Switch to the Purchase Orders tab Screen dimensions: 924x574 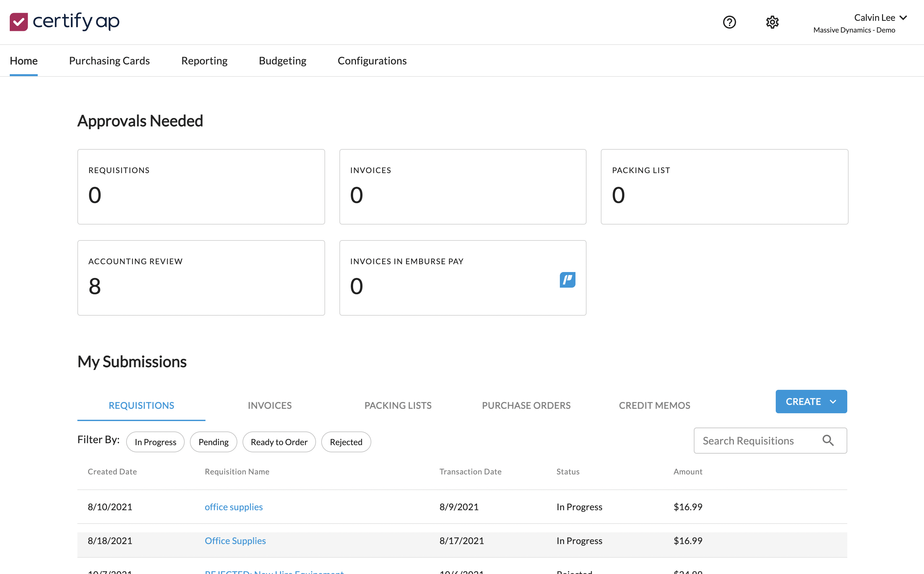(x=526, y=405)
